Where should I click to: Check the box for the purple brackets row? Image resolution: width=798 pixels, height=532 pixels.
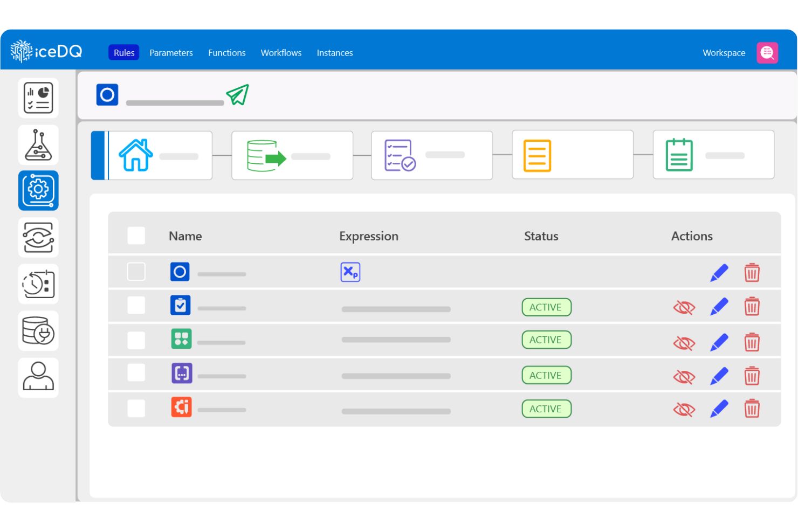(x=136, y=372)
